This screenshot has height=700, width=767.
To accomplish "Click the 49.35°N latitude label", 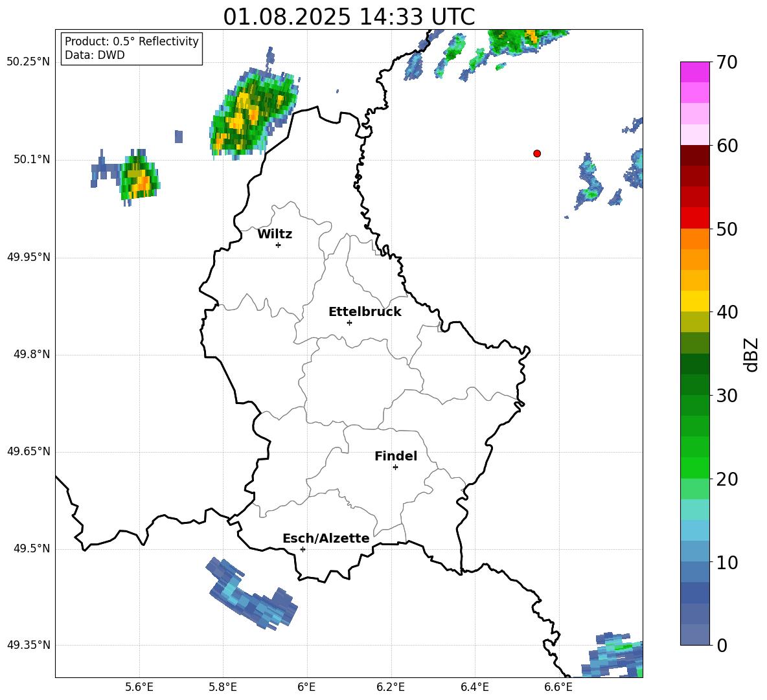I will 29,645.
